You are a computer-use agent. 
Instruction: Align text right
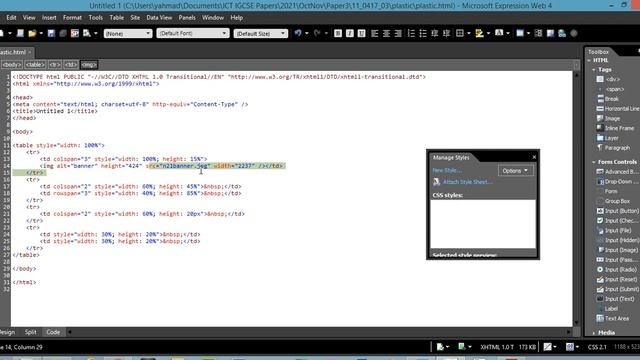click(x=398, y=33)
